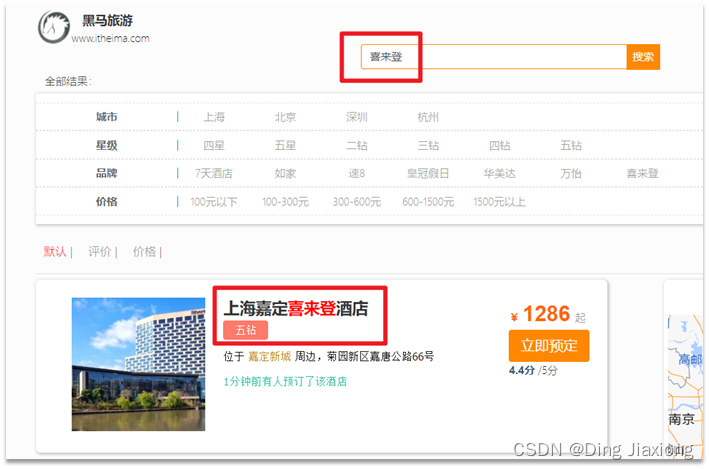
Task: Select star rating 二钻
Action: [x=357, y=145]
